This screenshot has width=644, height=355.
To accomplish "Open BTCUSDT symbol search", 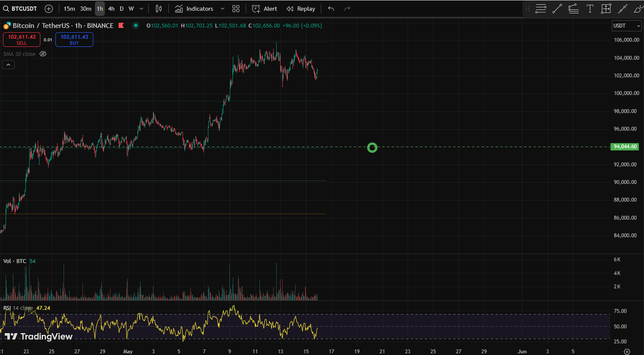I will 20,9.
